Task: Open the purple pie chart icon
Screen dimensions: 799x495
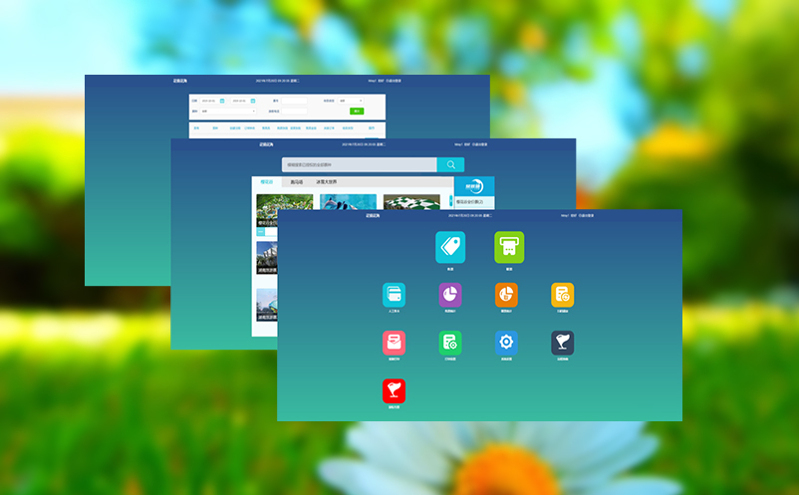Action: 450,294
